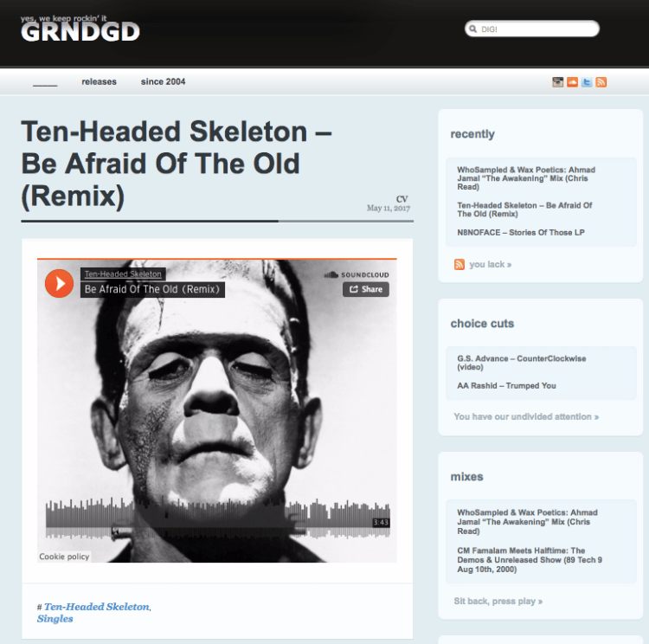The image size is (649, 644).
Task: Share the track via Share button
Action: [366, 289]
